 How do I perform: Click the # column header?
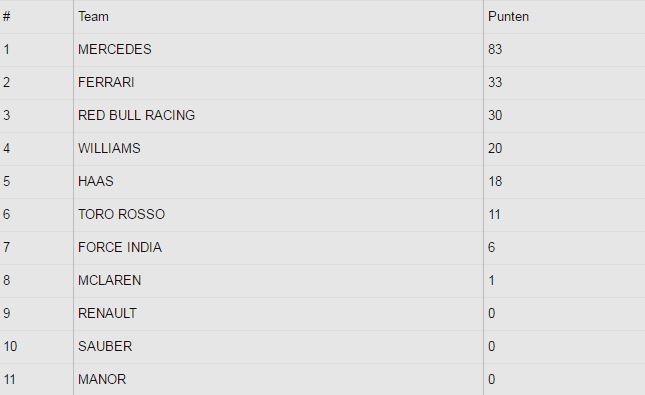(x=7, y=16)
